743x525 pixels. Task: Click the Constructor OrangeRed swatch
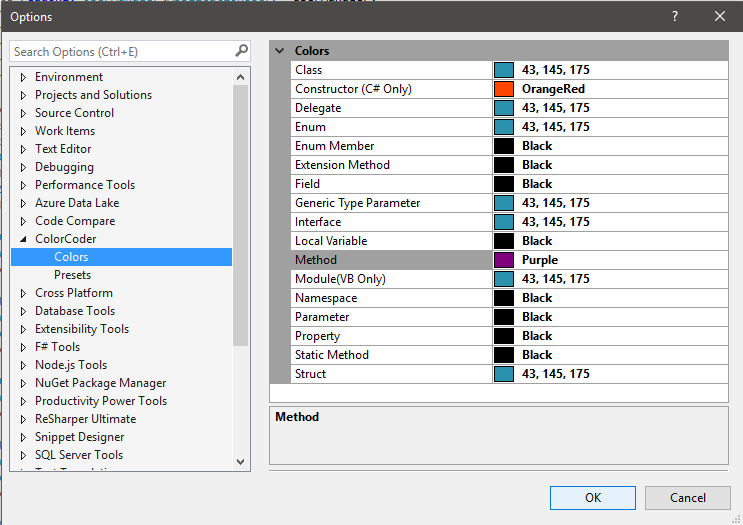[504, 89]
